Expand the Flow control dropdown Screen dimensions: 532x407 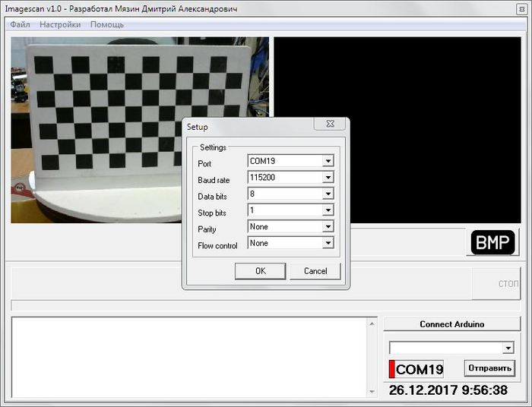point(328,244)
